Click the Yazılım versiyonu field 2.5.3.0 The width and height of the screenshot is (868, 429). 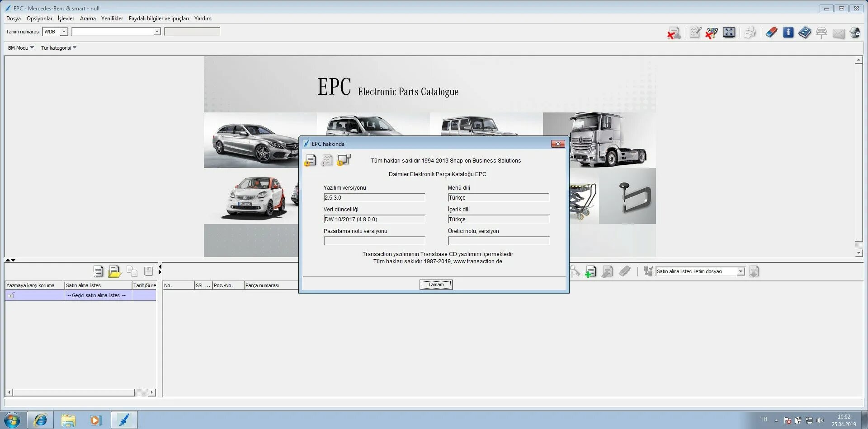[374, 197]
